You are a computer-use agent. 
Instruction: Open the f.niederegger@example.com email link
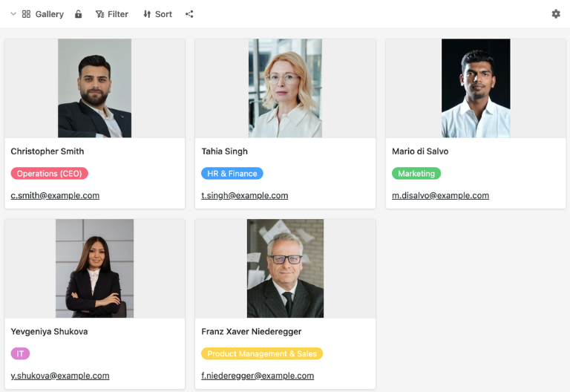pos(258,376)
